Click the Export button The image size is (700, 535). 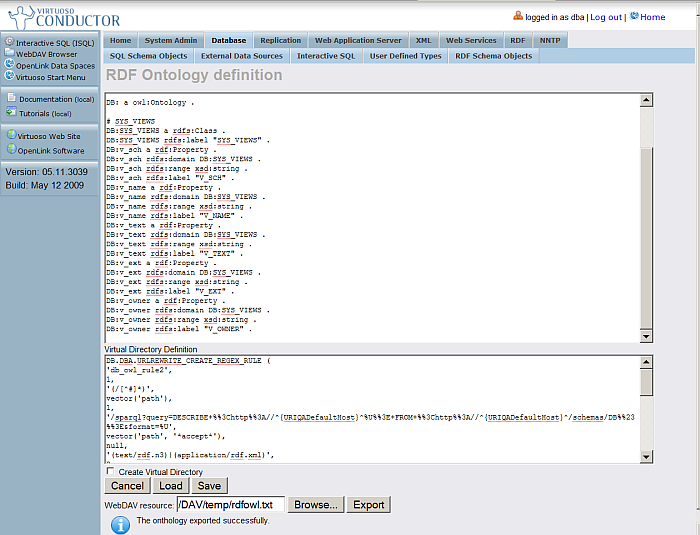point(369,505)
